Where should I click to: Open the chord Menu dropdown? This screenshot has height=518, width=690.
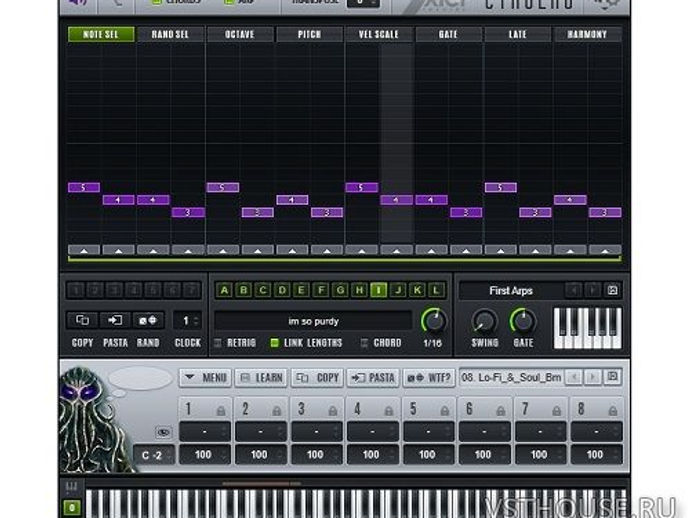pos(205,378)
